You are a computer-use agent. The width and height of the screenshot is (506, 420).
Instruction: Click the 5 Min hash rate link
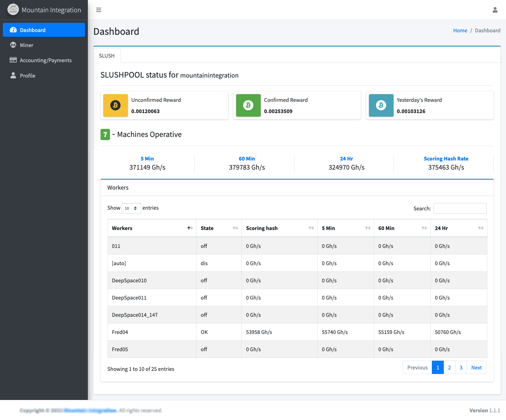click(147, 159)
